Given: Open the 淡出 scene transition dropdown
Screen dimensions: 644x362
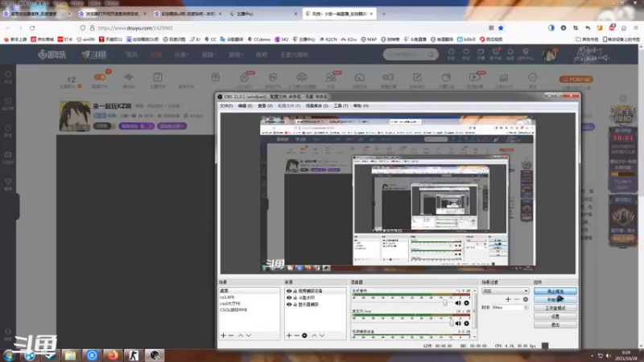Looking at the screenshot, I should pyautogui.click(x=506, y=291).
